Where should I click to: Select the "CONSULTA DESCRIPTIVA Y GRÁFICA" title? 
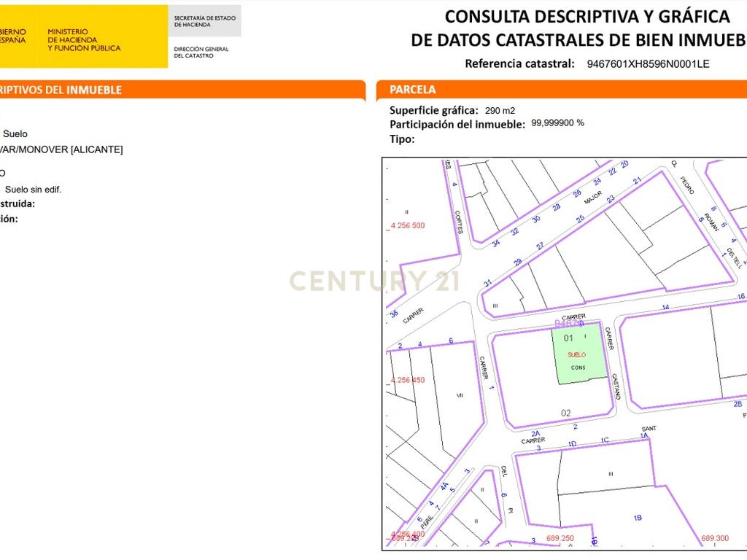(587, 17)
